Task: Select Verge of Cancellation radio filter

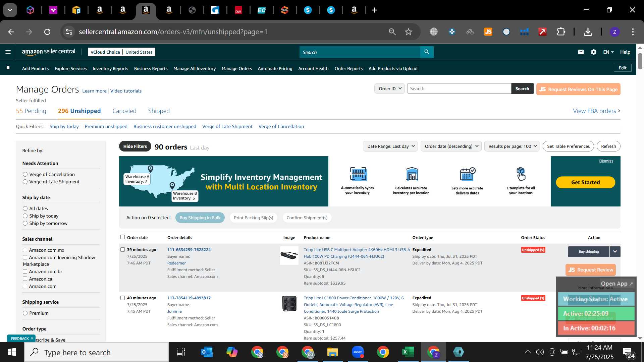Action: (25, 174)
